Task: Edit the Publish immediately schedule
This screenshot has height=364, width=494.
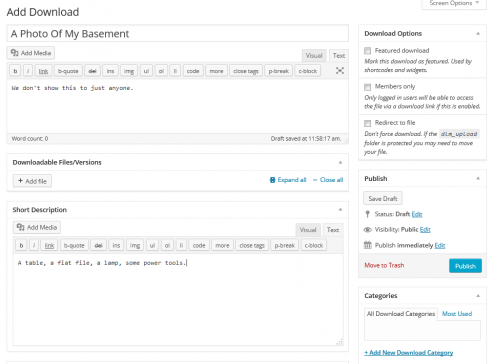Action: click(440, 246)
